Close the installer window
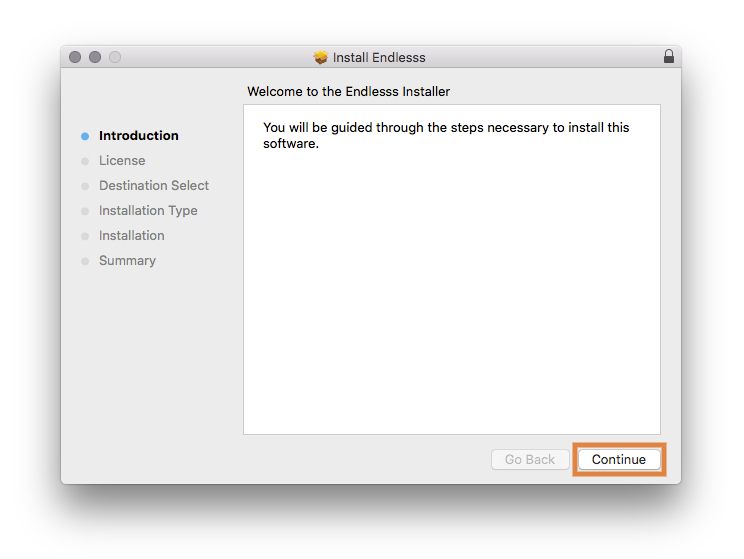The width and height of the screenshot is (744, 559). pos(75,57)
